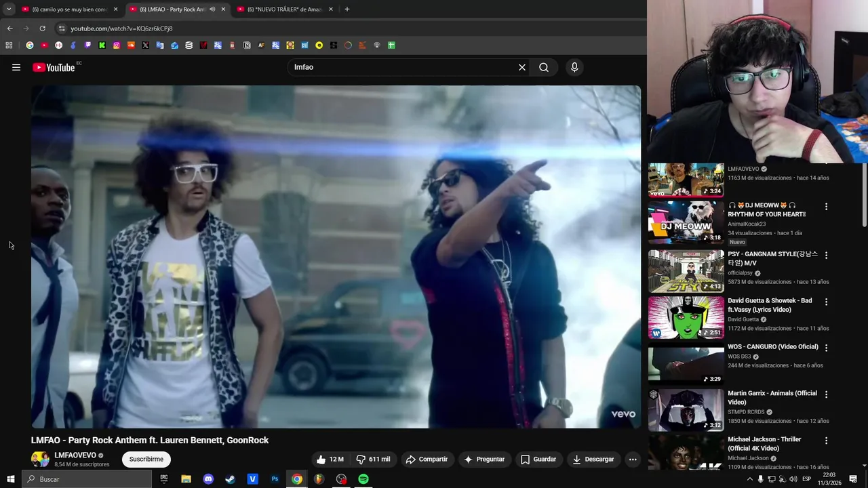Open Epic Games from the taskbar
The width and height of the screenshot is (868, 488).
(163, 479)
